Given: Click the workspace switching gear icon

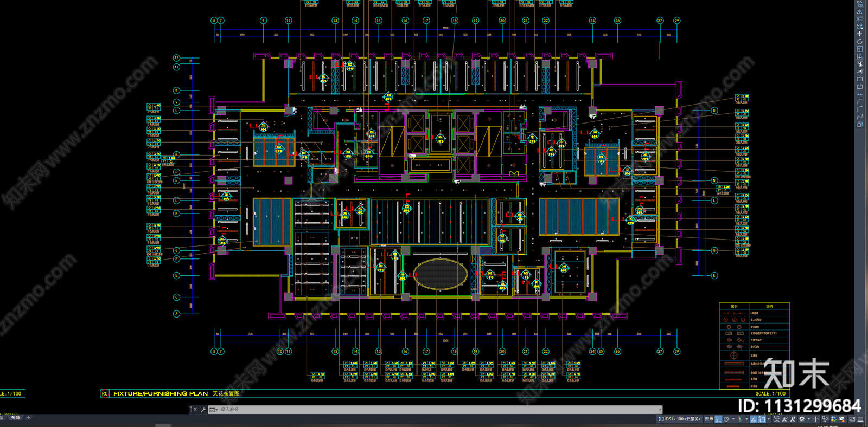Looking at the screenshot, I should [x=802, y=419].
